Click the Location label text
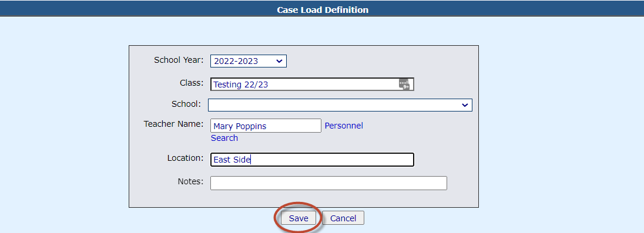Image resolution: width=644 pixels, height=233 pixels. [x=185, y=158]
